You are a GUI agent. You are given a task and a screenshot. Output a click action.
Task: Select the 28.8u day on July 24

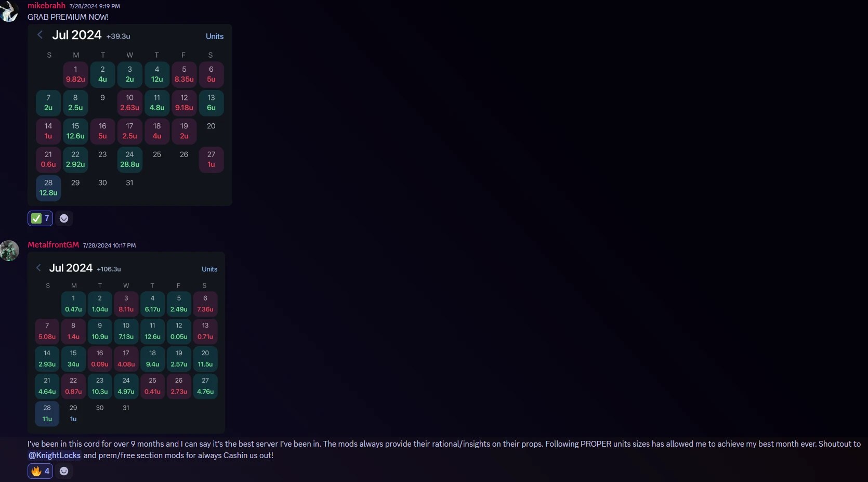pyautogui.click(x=130, y=160)
